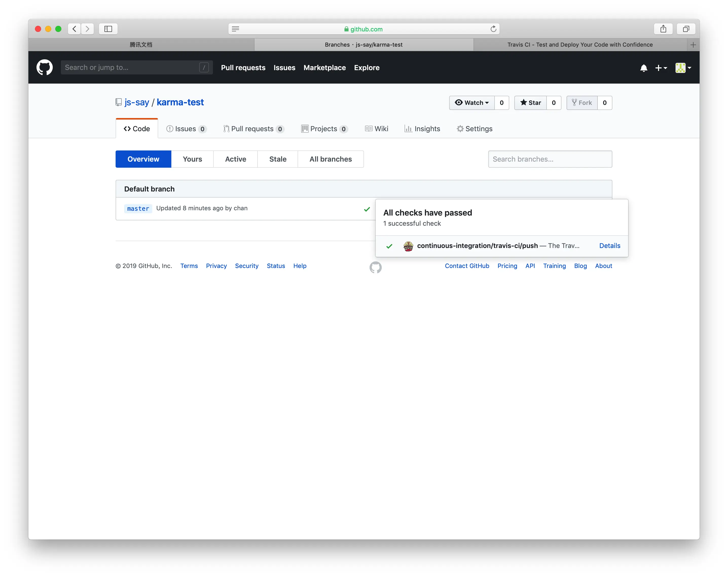Open the Security footer link
Image resolution: width=728 pixels, height=577 pixels.
(247, 266)
